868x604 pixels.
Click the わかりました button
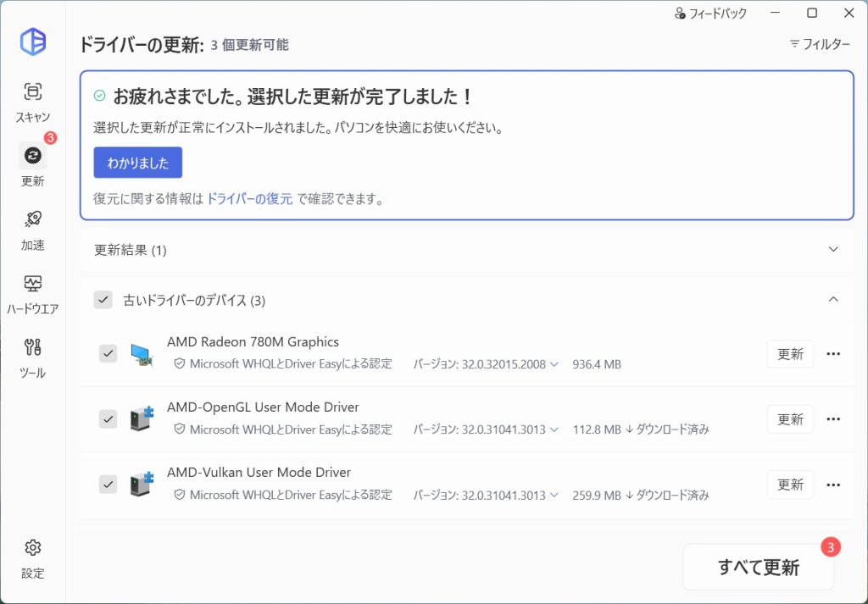[x=138, y=163]
